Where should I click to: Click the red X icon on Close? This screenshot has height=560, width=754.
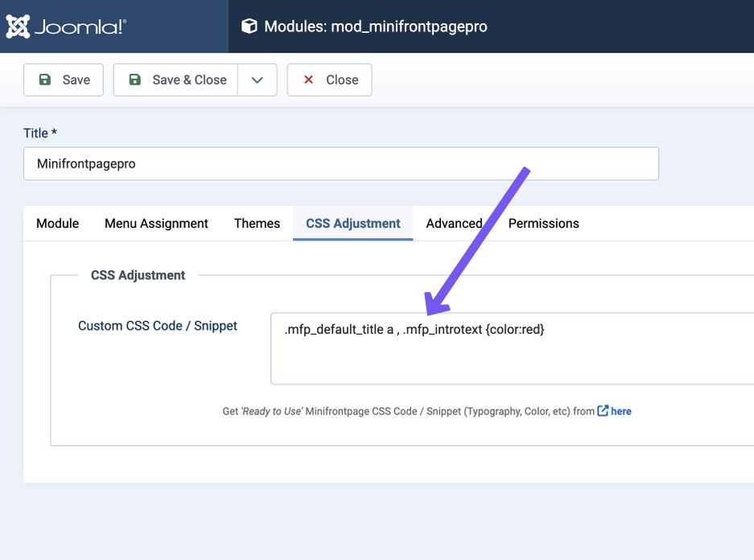pyautogui.click(x=308, y=80)
